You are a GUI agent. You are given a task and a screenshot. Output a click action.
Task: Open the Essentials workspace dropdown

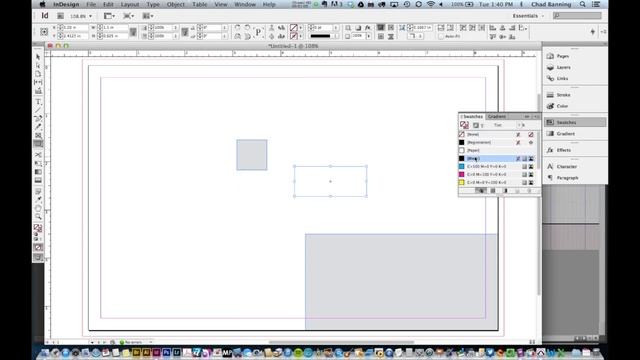tap(528, 16)
